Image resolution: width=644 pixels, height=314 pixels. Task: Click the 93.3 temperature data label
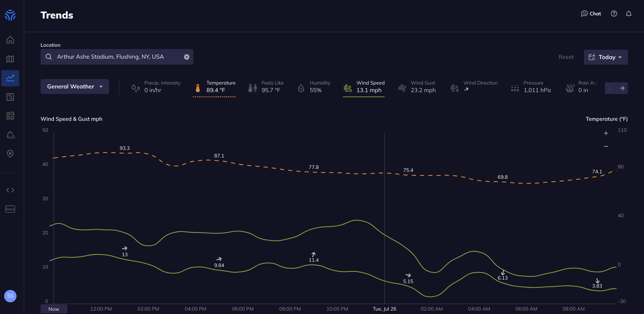tap(125, 148)
